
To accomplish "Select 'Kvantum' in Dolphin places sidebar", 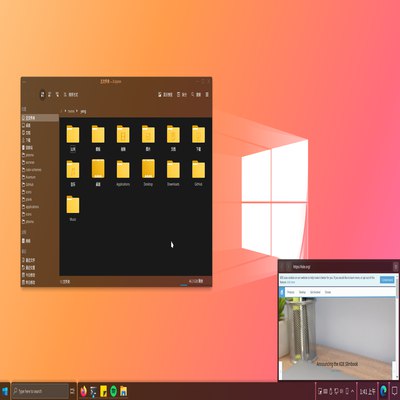I will pos(40,177).
